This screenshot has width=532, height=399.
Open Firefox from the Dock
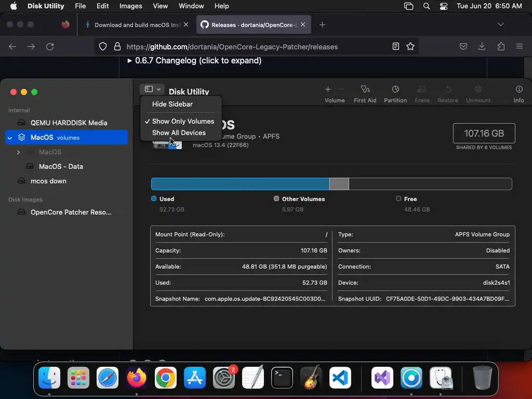pyautogui.click(x=137, y=378)
